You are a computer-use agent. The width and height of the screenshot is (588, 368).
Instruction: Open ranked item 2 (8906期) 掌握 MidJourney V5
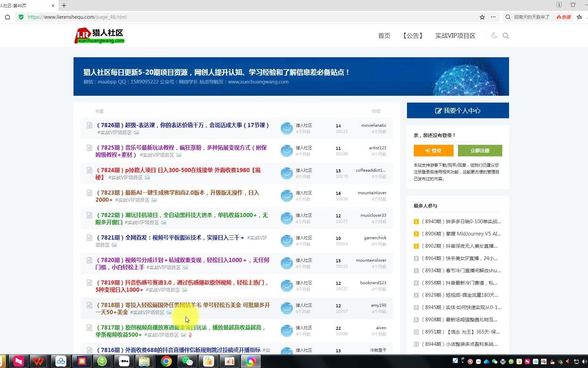(461, 234)
